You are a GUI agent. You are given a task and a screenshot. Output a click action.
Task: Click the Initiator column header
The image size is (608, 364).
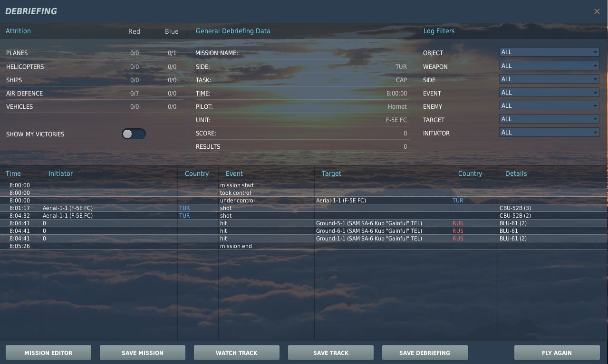[x=61, y=173]
